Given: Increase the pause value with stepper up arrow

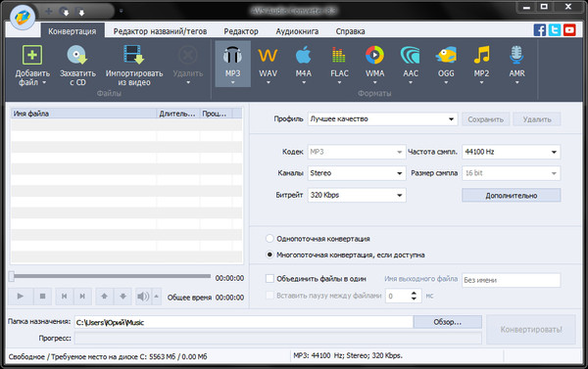Looking at the screenshot, I should point(414,293).
